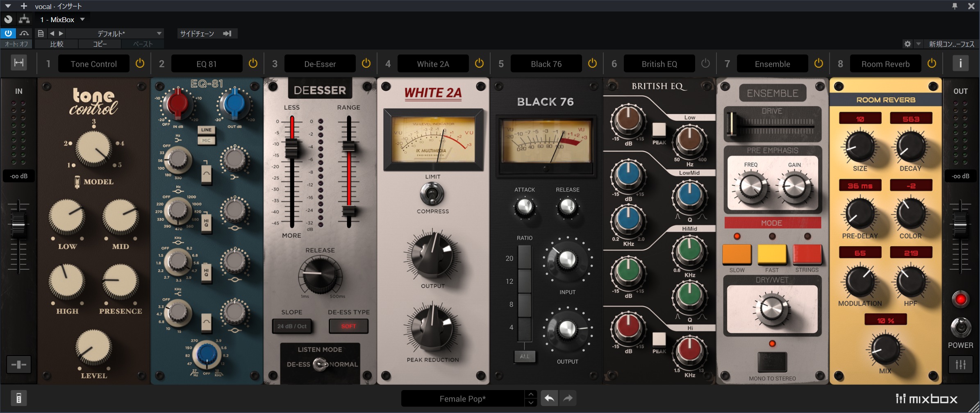Toggle the MixBox POWER knob
Screen dimensions: 980x413
point(960,327)
